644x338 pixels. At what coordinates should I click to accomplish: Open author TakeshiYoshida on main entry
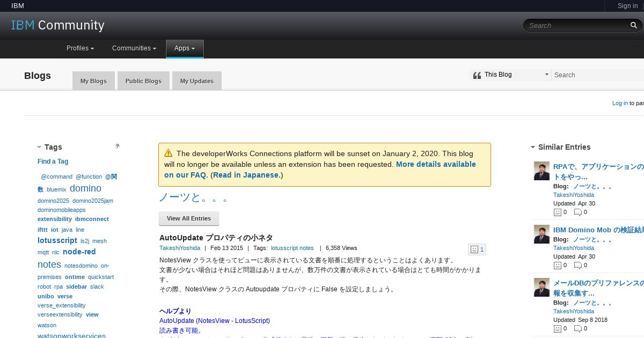click(180, 248)
